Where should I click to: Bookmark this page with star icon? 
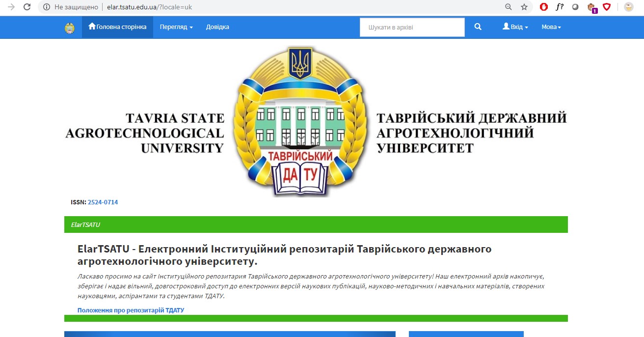coord(524,7)
